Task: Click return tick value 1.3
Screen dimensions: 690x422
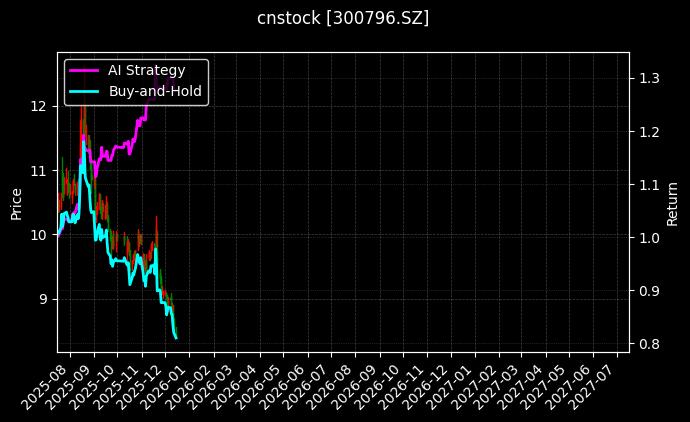Action: [649, 78]
